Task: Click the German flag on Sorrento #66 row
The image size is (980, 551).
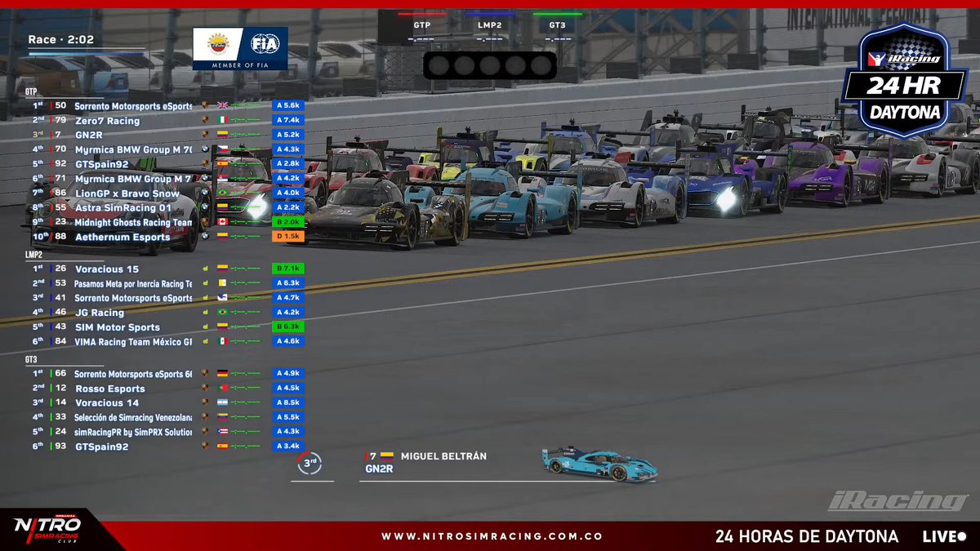Action: point(222,374)
